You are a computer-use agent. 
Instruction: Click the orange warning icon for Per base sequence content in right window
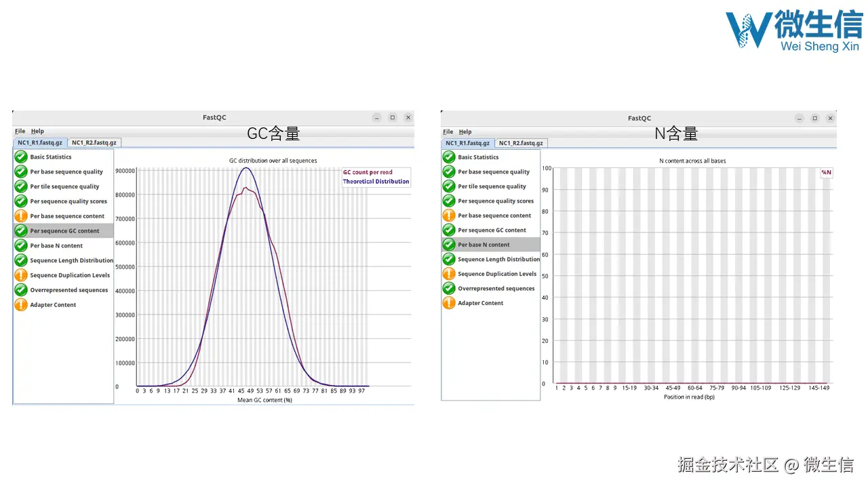(449, 215)
